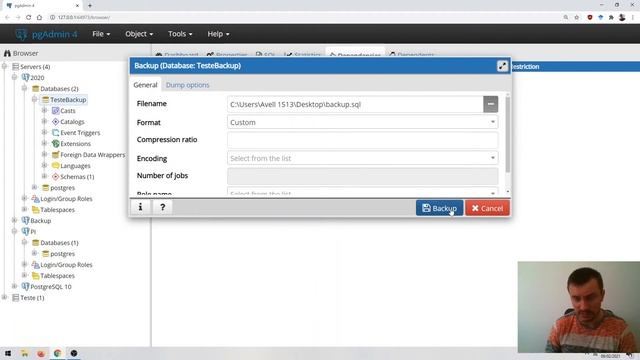Viewport: 640px width, 360px height.
Task: Maximize the Backup dialog with expand icon
Action: 502,66
